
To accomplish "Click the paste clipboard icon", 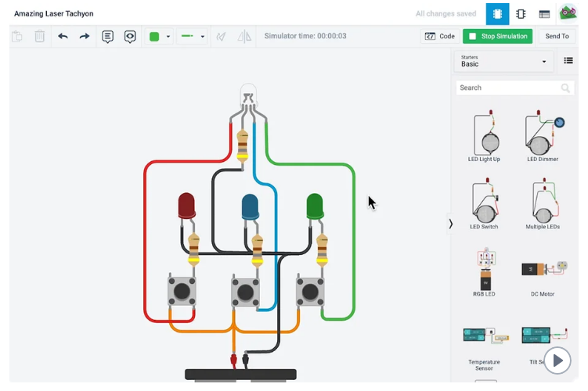I will pyautogui.click(x=17, y=36).
